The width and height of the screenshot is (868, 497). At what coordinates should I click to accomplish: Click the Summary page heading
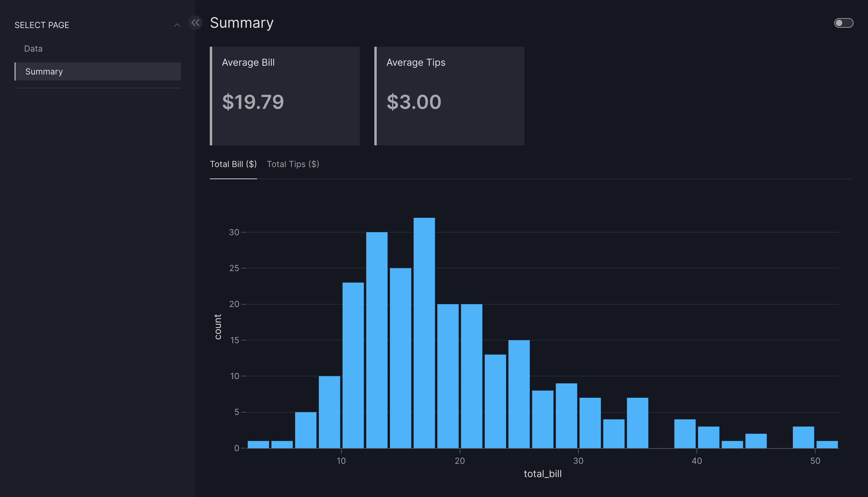tap(241, 23)
